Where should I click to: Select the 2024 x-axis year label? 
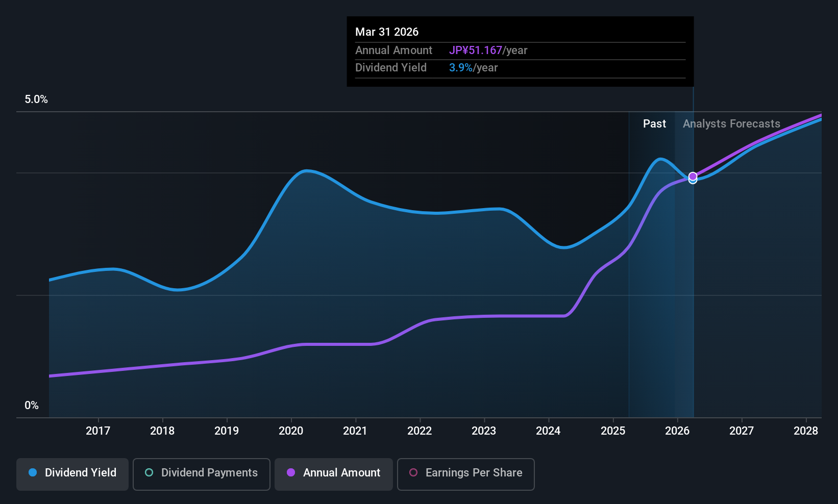point(548,431)
